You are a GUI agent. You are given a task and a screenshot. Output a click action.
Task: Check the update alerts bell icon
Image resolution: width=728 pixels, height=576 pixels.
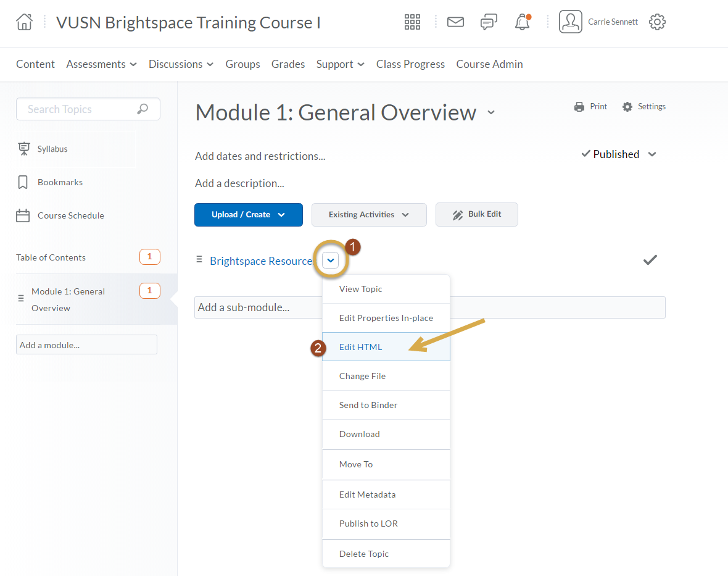522,22
